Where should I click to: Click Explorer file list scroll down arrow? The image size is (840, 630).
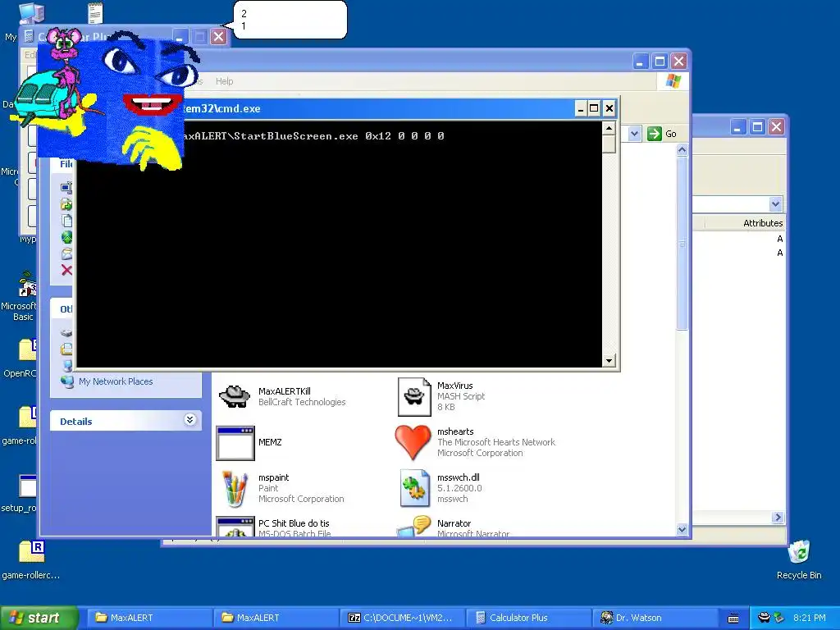(682, 529)
